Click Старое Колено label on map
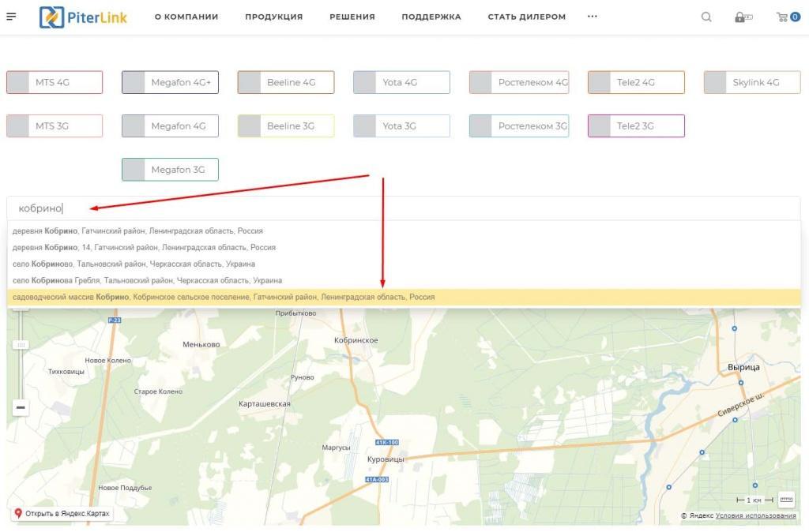Viewport: 809px width, 532px height. 158,392
